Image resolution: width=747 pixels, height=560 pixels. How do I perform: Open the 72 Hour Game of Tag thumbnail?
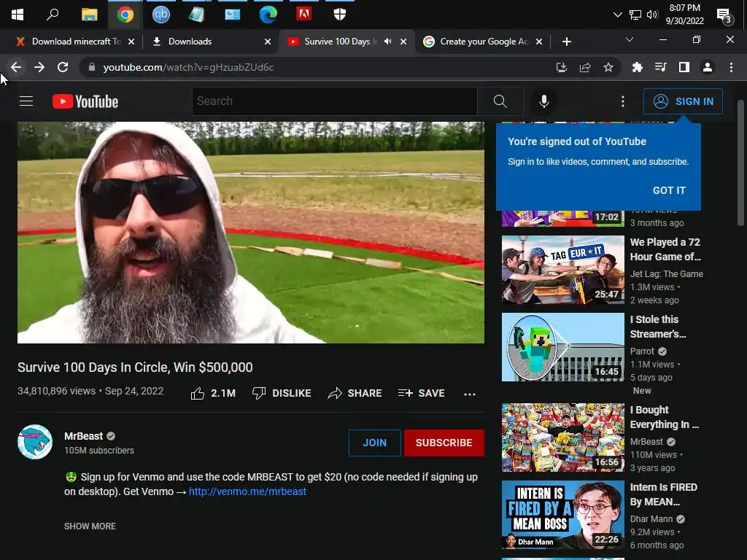tap(562, 270)
